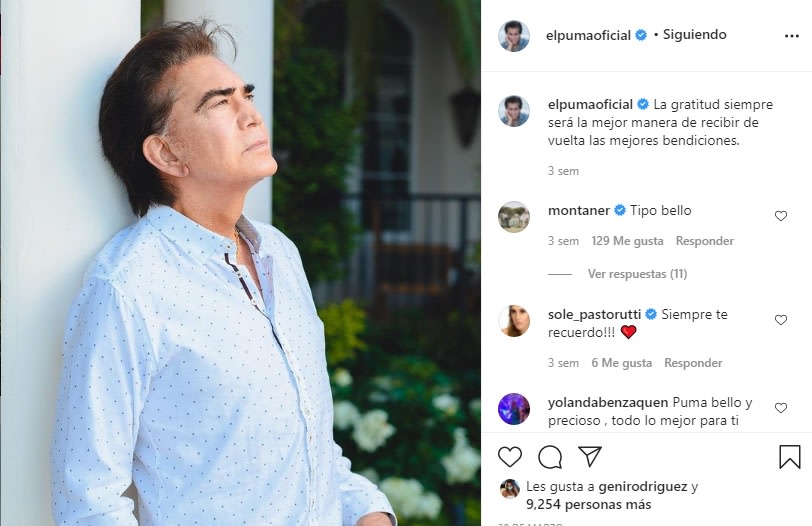This screenshot has height=526, width=812.
Task: Reply to sole_pastorutti's comment with Responder
Action: (693, 363)
